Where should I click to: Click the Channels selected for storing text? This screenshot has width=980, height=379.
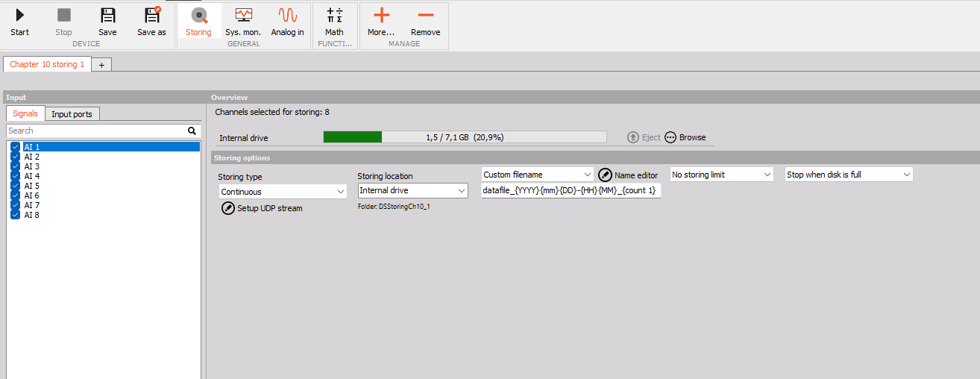272,112
